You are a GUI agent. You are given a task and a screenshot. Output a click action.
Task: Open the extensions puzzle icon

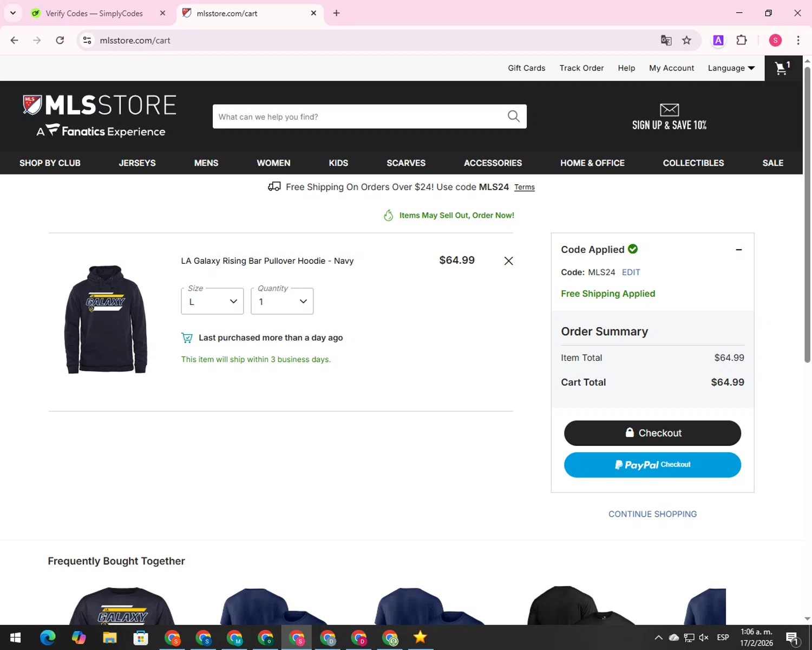742,40
